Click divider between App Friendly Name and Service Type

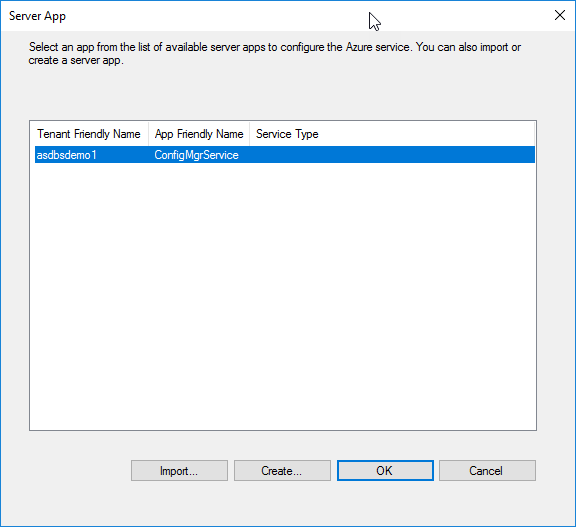point(249,134)
